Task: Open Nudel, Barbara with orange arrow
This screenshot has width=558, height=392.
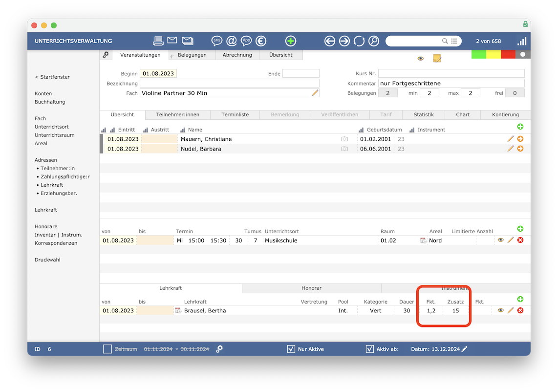Action: [x=520, y=149]
